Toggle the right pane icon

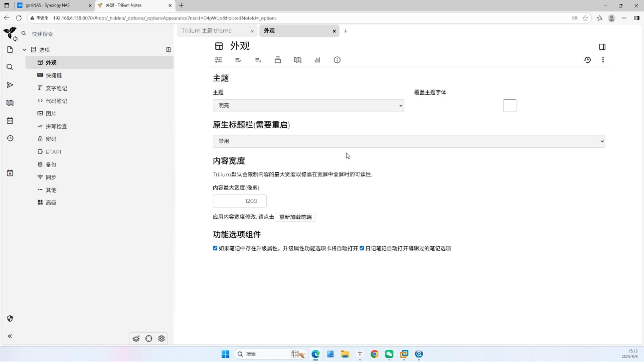point(602,47)
